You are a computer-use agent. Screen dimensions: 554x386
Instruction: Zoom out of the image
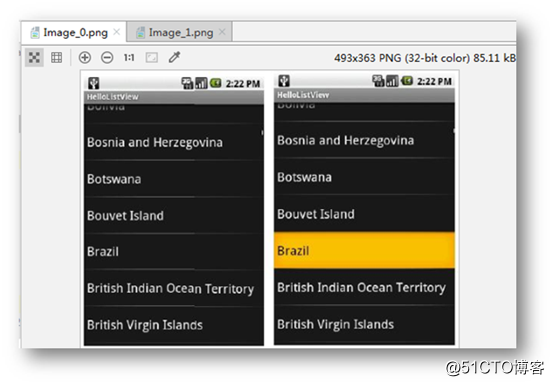pos(107,57)
